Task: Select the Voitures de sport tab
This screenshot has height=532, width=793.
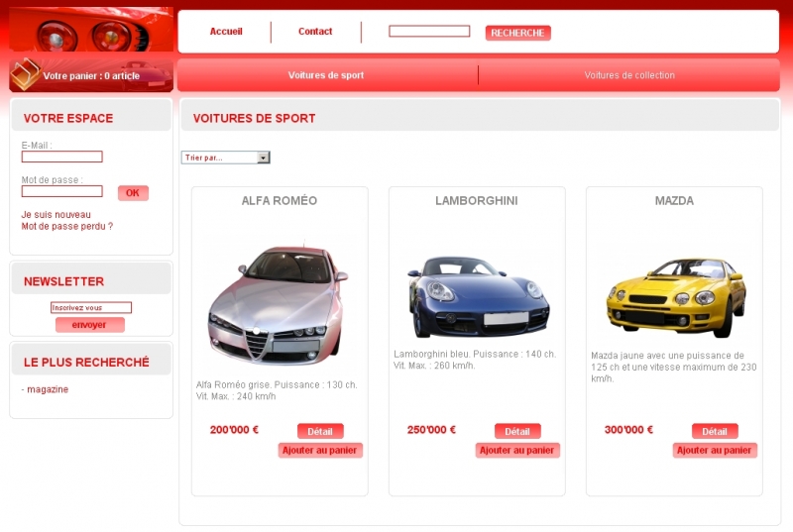Action: [326, 75]
